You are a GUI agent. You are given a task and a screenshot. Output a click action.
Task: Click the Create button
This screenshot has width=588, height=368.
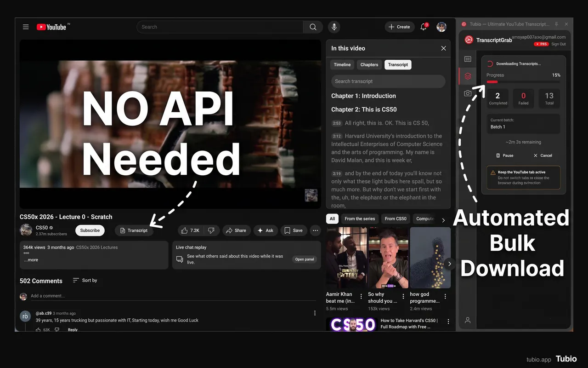(x=399, y=27)
